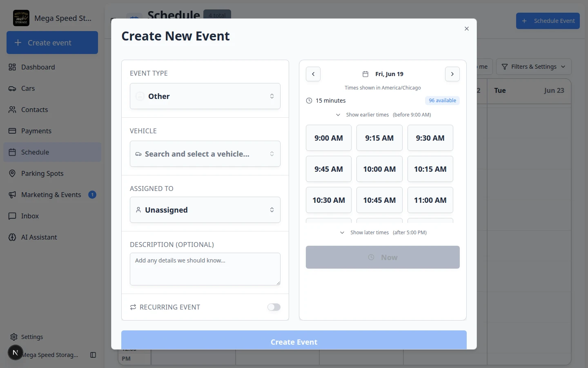Screen dimensions: 588x368
Task: Go to the Cars section
Action: coord(52,88)
